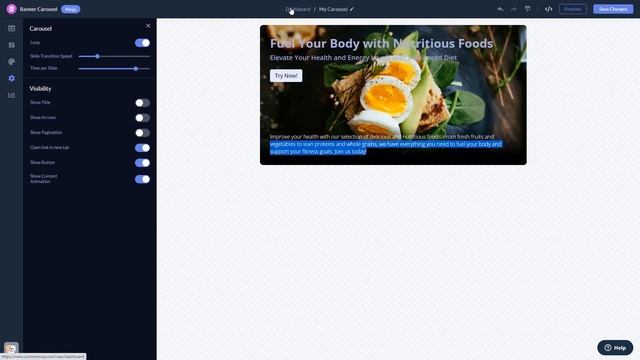This screenshot has width=640, height=360.
Task: Adjust the Slide Transition Speed slider handle
Action: point(98,56)
